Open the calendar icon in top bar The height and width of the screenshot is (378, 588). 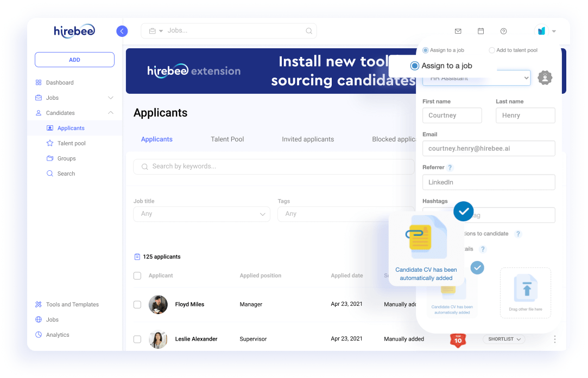(480, 31)
